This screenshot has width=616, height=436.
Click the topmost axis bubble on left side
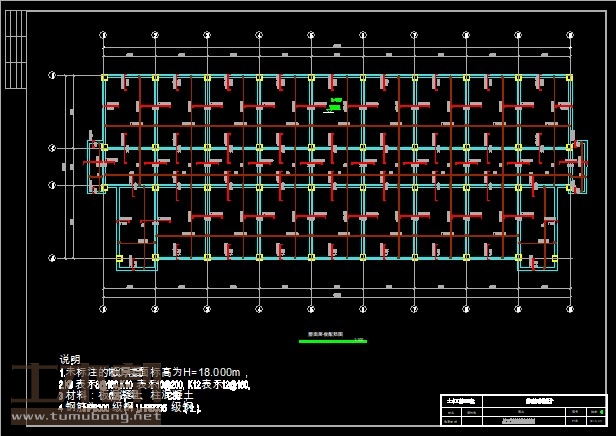point(52,76)
